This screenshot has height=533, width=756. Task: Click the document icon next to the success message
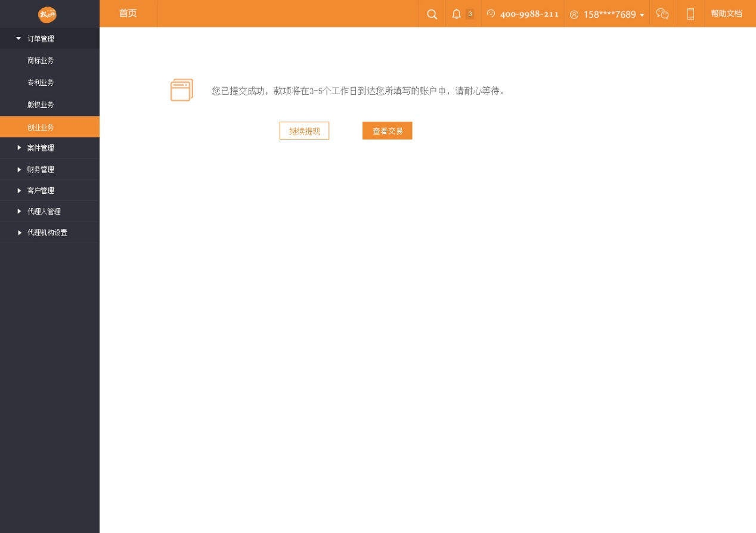(181, 89)
